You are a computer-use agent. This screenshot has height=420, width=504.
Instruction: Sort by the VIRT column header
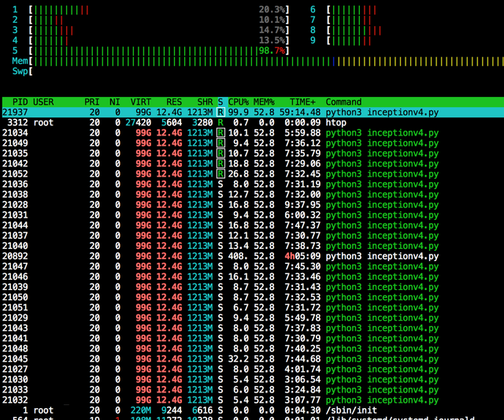[x=141, y=102]
